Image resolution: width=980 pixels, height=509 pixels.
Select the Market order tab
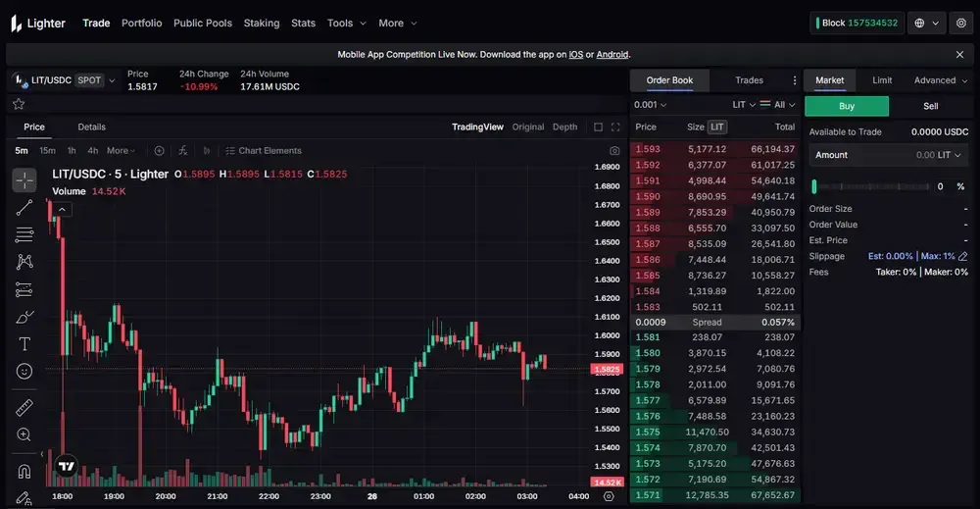829,80
